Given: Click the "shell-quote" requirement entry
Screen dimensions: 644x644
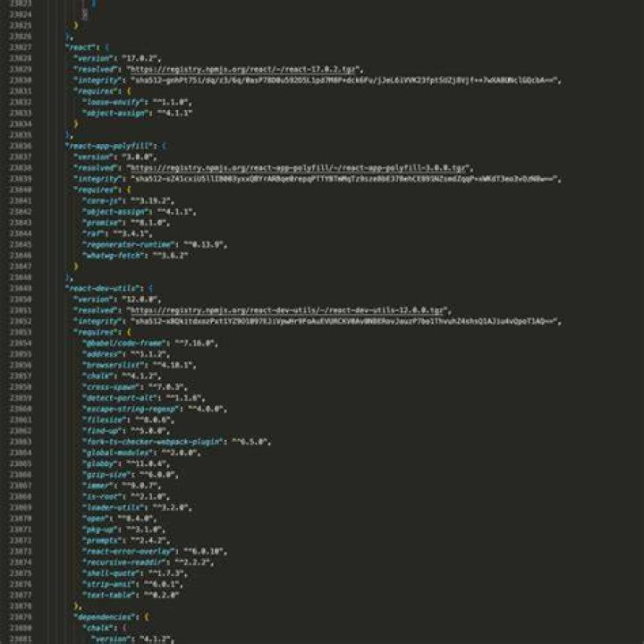Looking at the screenshot, I should click(135, 573).
